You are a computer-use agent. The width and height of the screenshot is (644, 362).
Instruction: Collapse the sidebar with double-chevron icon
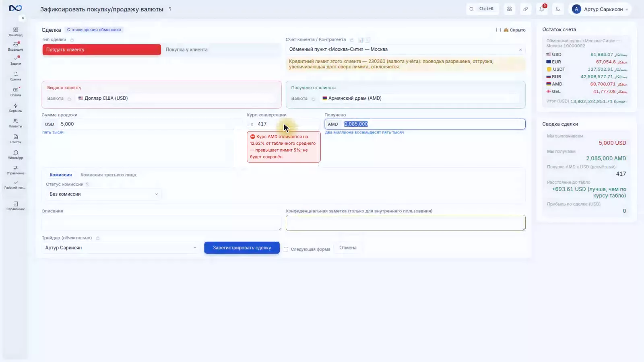pos(23,18)
